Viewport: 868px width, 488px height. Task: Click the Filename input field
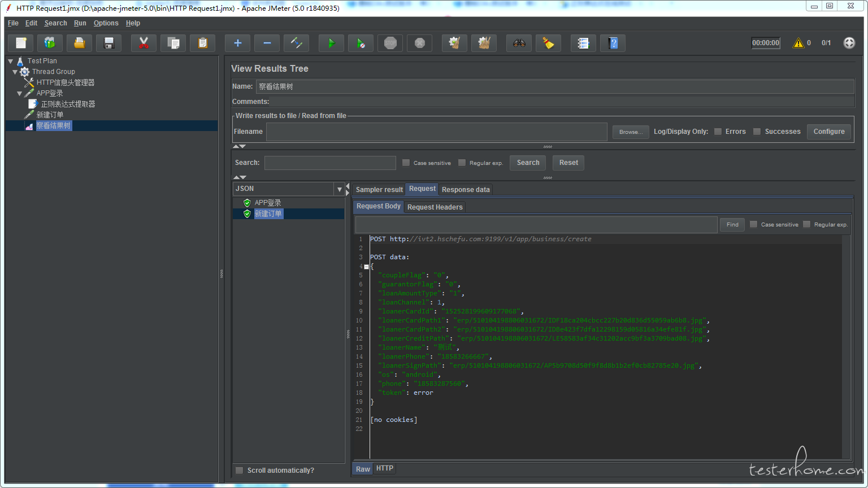tap(436, 132)
